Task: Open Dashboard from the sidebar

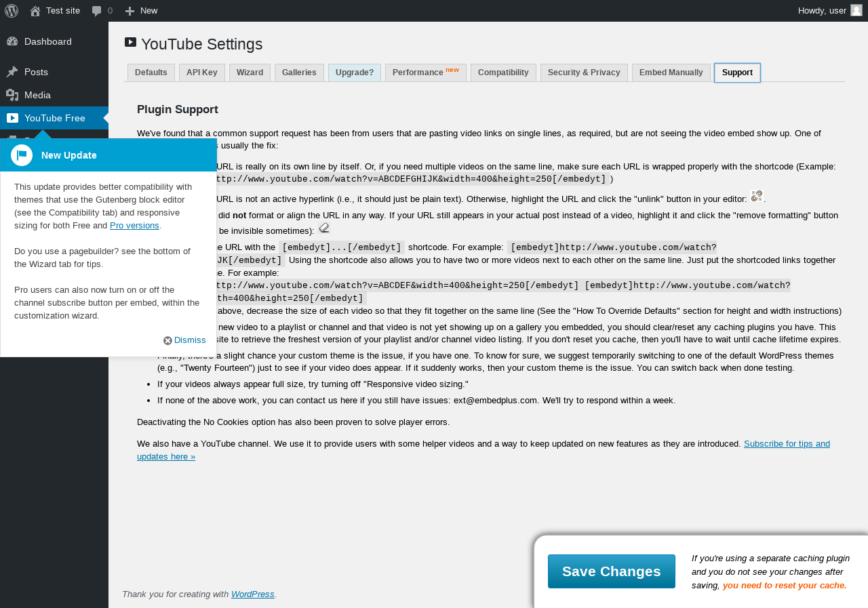Action: (47, 41)
